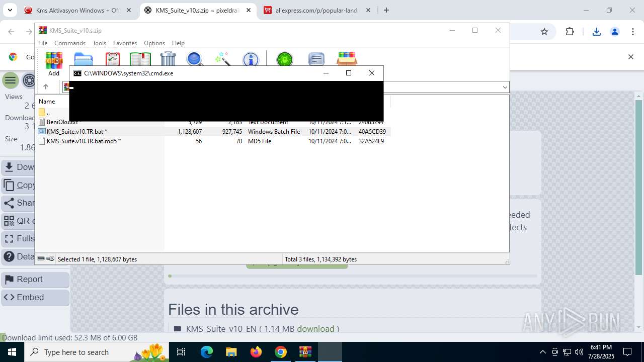Click pixeldrain Download sidebar button
This screenshot has width=644, height=362.
click(x=18, y=167)
